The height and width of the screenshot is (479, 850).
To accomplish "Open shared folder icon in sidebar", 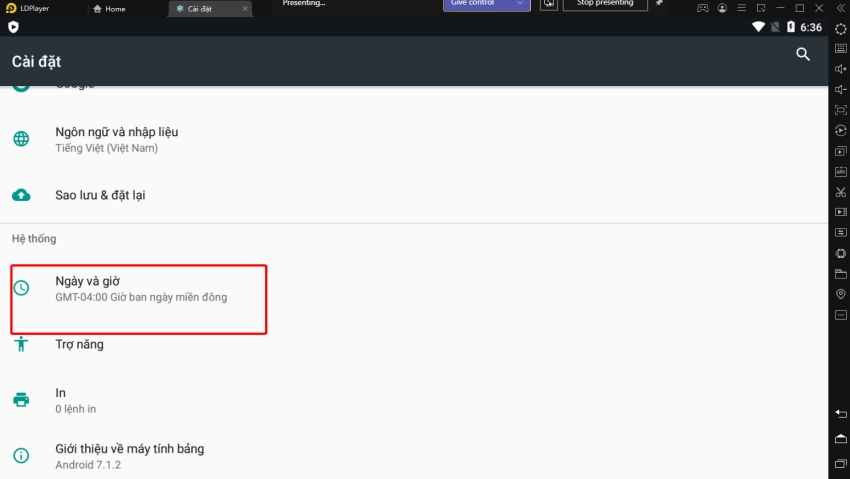I will tap(840, 273).
